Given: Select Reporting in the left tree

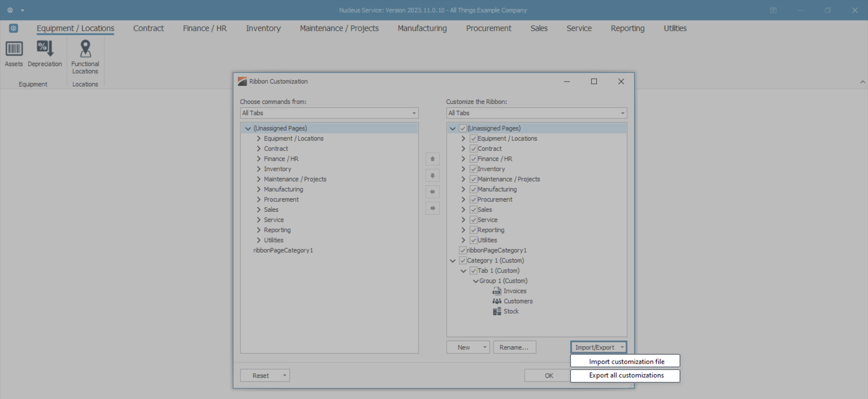Looking at the screenshot, I should pyautogui.click(x=277, y=230).
